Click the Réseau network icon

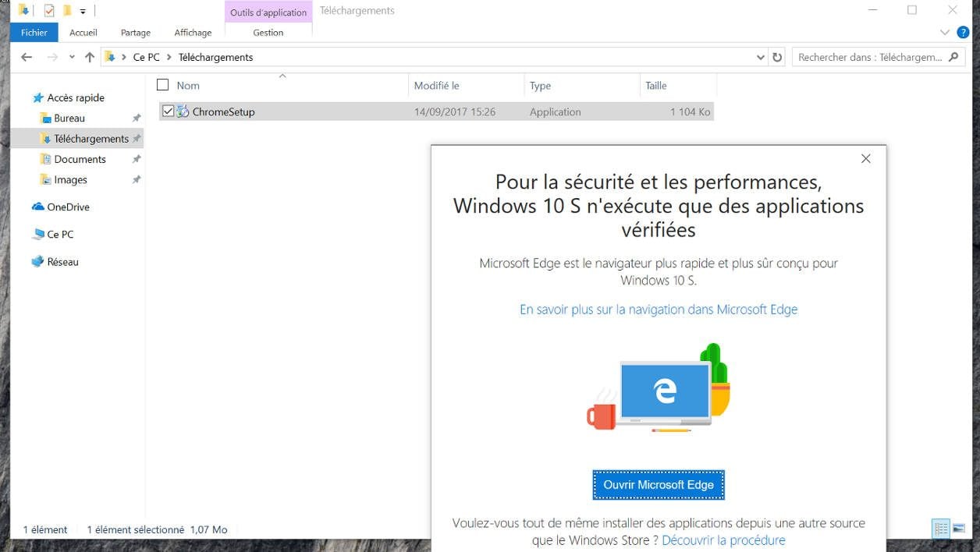(37, 262)
